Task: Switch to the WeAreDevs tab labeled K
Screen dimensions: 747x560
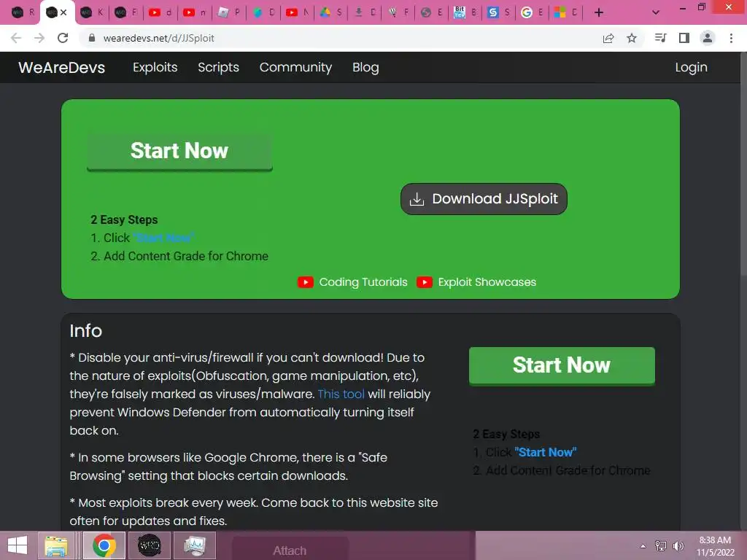Action: coord(91,13)
